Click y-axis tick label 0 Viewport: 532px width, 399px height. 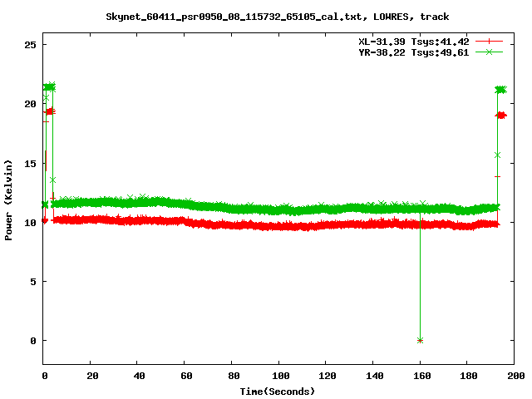click(x=33, y=341)
